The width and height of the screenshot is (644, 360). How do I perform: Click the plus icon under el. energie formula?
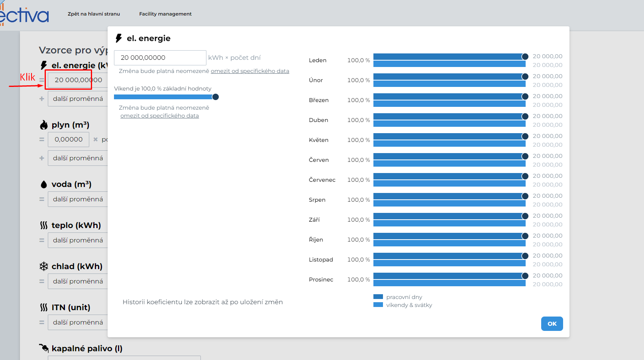[x=42, y=99]
